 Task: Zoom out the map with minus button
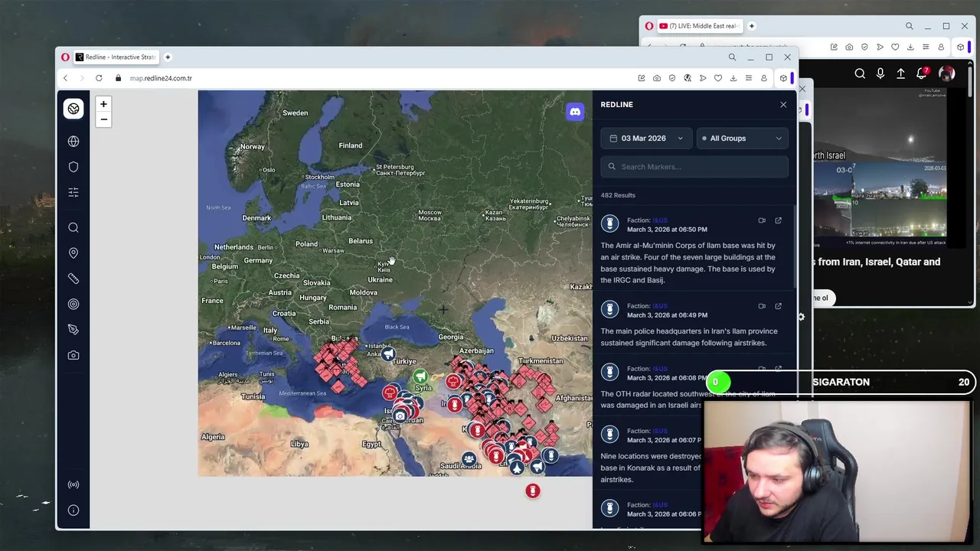pyautogui.click(x=103, y=119)
